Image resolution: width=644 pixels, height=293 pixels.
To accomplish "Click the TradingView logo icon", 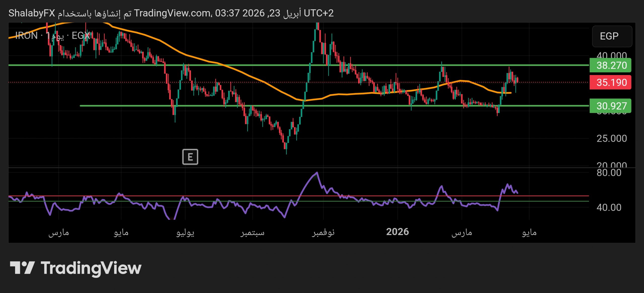I will (x=22, y=268).
